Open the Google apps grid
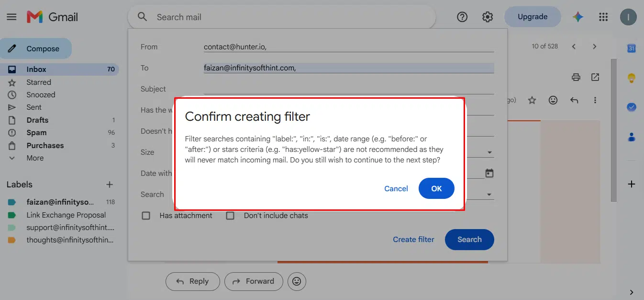The width and height of the screenshot is (644, 300). (603, 17)
